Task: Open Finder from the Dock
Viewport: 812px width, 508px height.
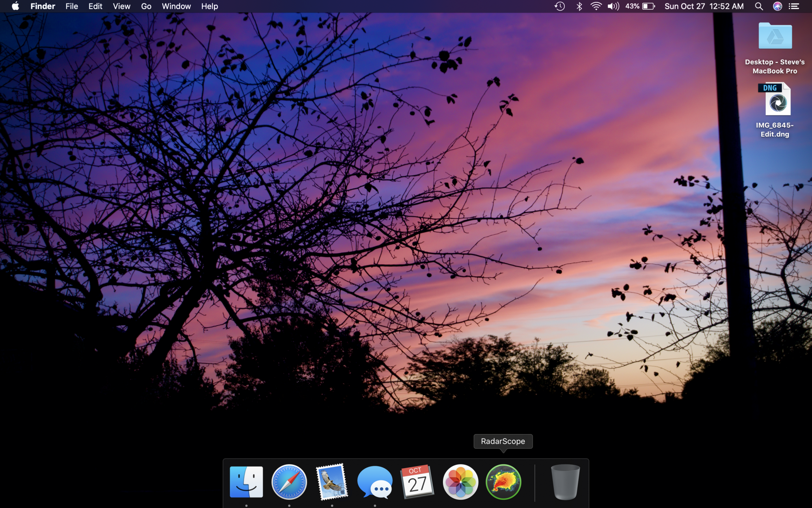Action: 246,482
